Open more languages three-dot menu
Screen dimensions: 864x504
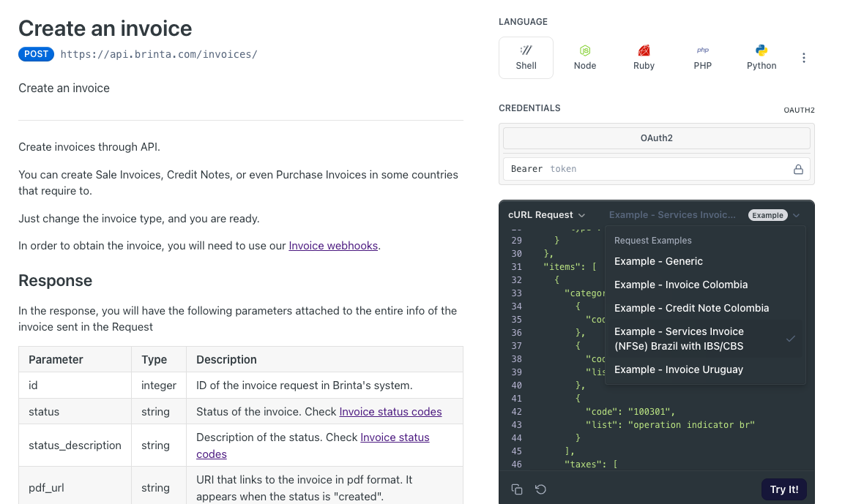pos(804,58)
